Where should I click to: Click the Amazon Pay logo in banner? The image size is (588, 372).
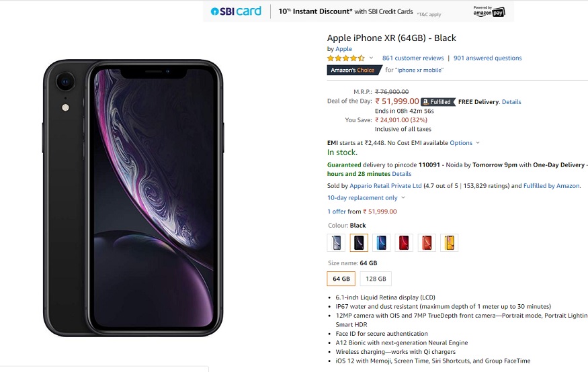coord(489,11)
